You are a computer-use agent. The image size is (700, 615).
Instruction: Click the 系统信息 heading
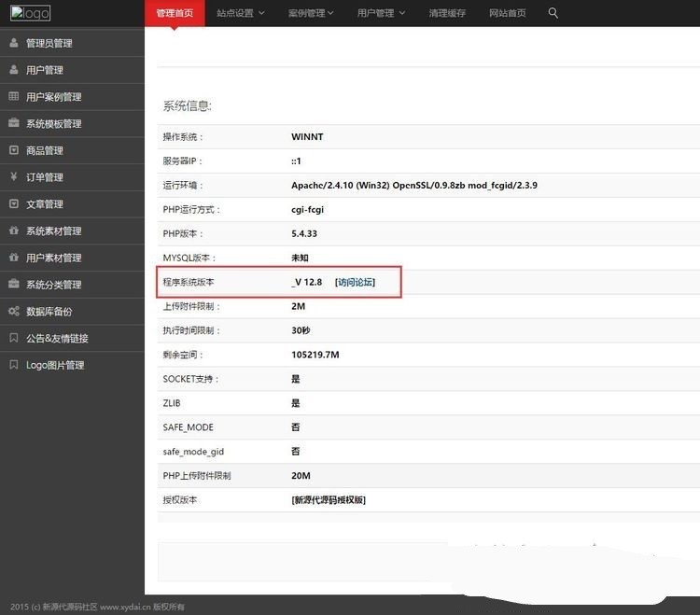[x=187, y=105]
